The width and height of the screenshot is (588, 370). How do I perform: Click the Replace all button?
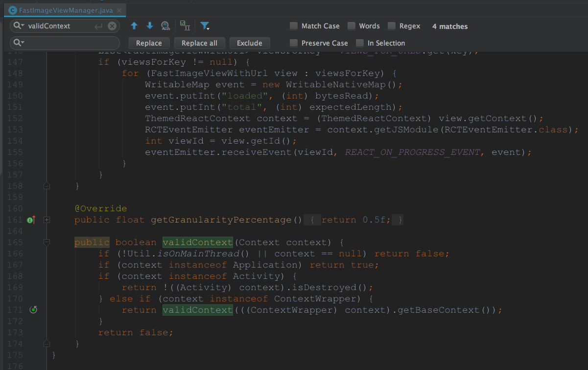[x=199, y=43]
